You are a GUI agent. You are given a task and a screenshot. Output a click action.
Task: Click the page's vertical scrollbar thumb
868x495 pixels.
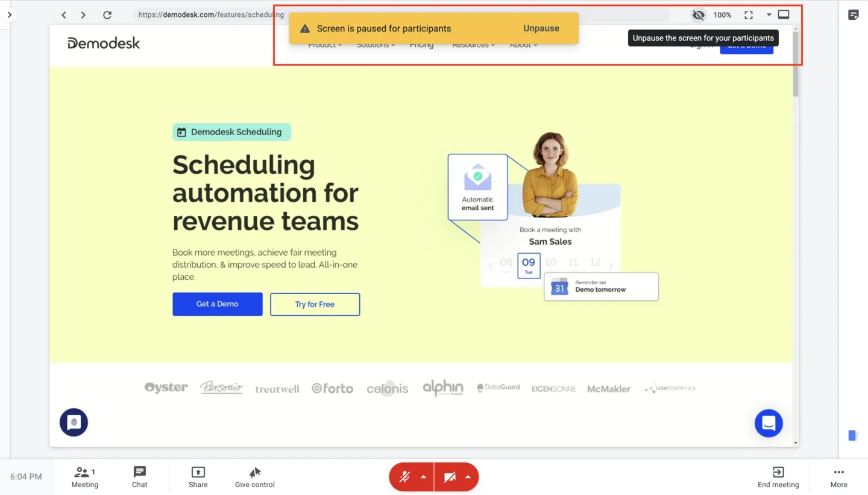pos(796,65)
